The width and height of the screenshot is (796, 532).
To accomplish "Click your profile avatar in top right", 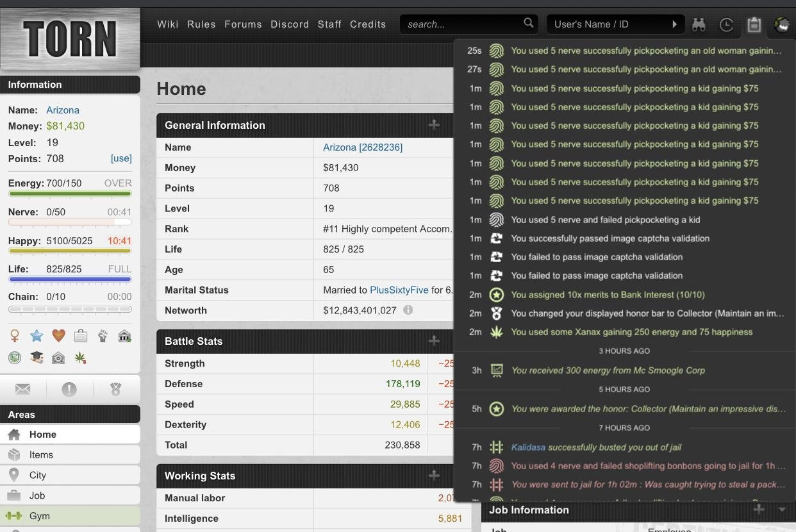I will point(782,24).
